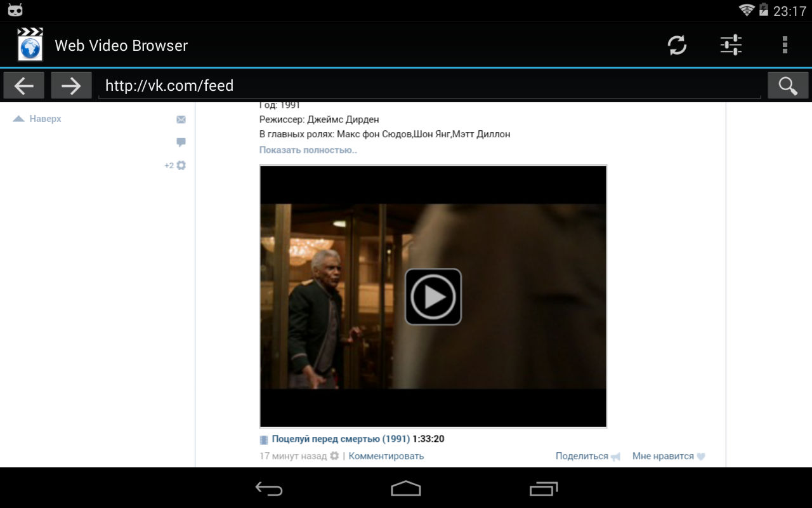Go forward with the right arrow button
The width and height of the screenshot is (812, 508).
pos(71,86)
